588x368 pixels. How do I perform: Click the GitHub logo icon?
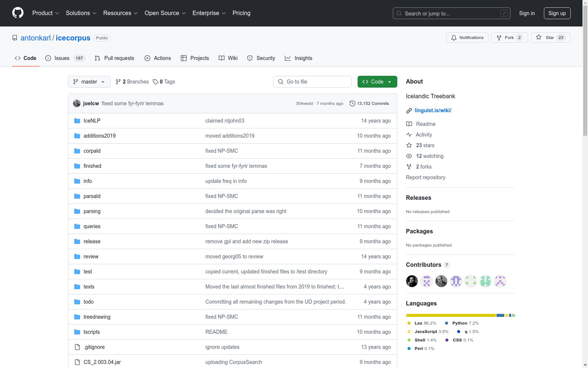point(18,13)
